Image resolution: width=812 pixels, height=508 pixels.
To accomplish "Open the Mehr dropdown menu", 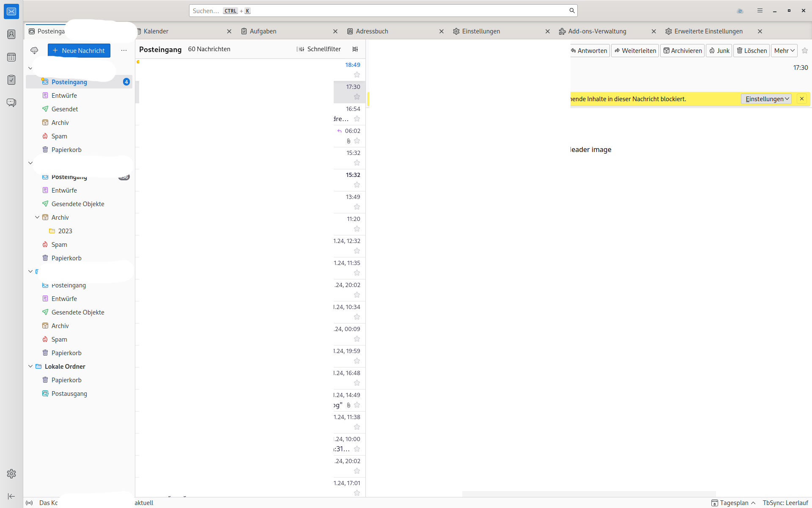I will (x=784, y=50).
